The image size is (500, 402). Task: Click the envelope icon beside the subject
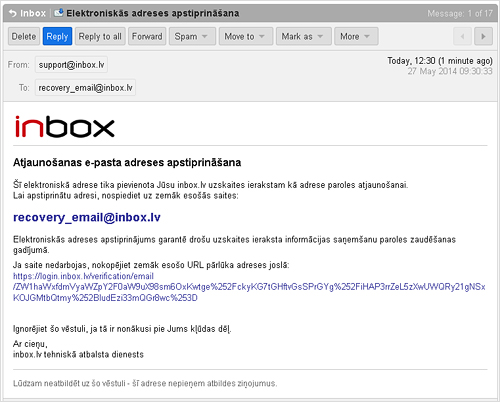tap(59, 13)
